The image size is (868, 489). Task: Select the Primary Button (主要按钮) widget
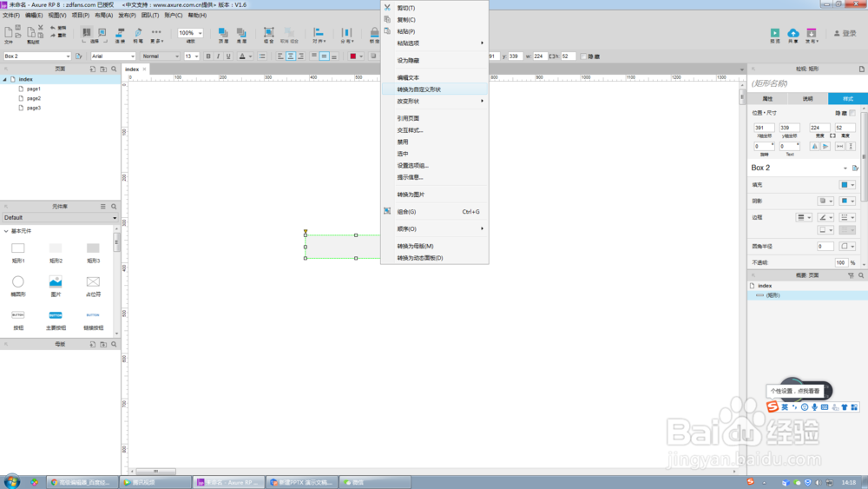coord(56,315)
